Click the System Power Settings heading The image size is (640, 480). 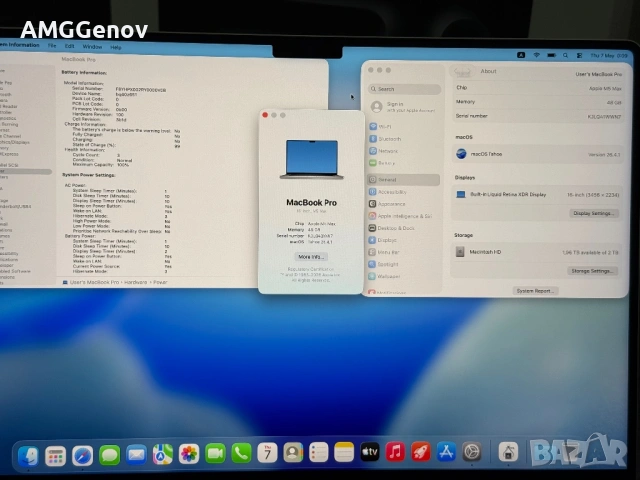89,175
